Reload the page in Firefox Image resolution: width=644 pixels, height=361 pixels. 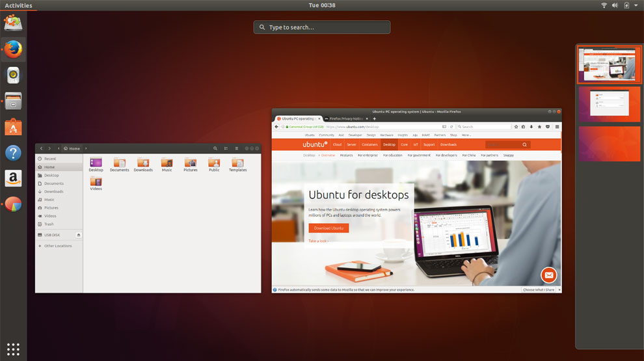[x=451, y=127]
